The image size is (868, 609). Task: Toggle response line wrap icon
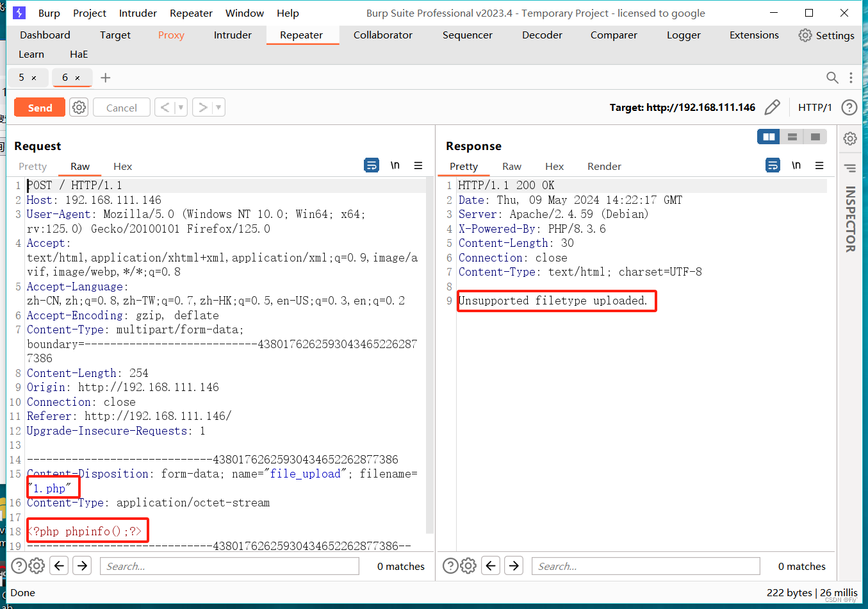point(773,165)
